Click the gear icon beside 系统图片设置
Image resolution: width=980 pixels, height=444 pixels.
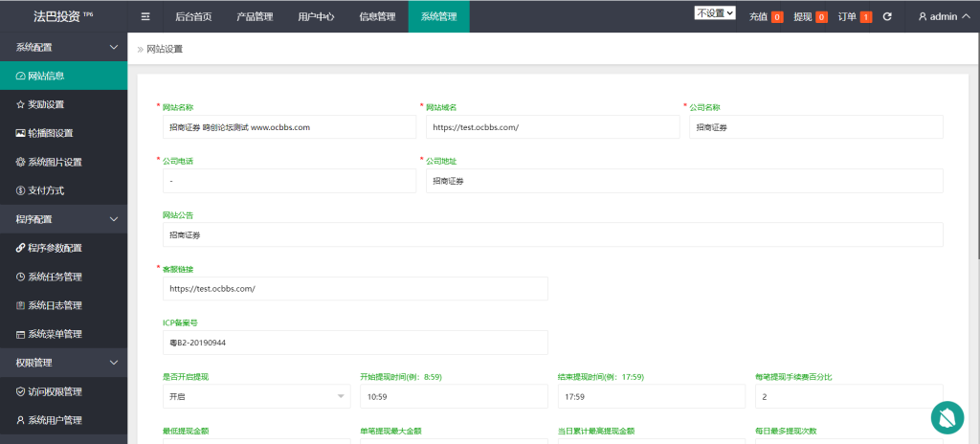coord(21,162)
